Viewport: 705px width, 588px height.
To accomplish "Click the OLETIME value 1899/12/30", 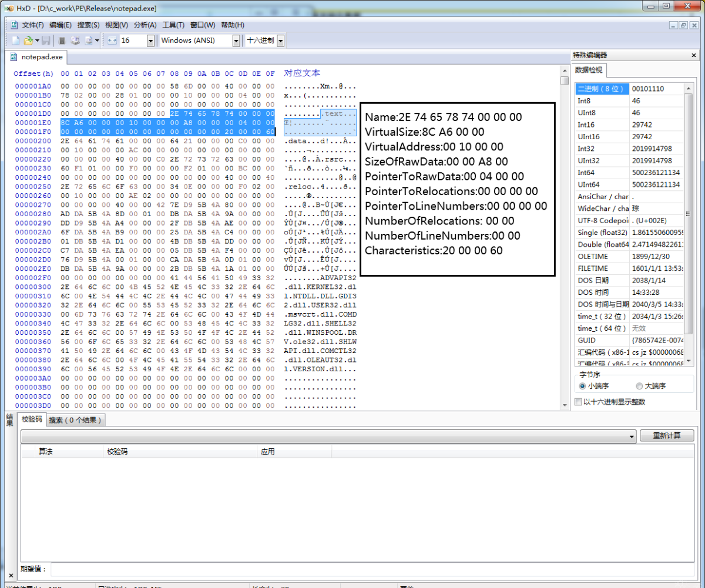I will tap(650, 257).
